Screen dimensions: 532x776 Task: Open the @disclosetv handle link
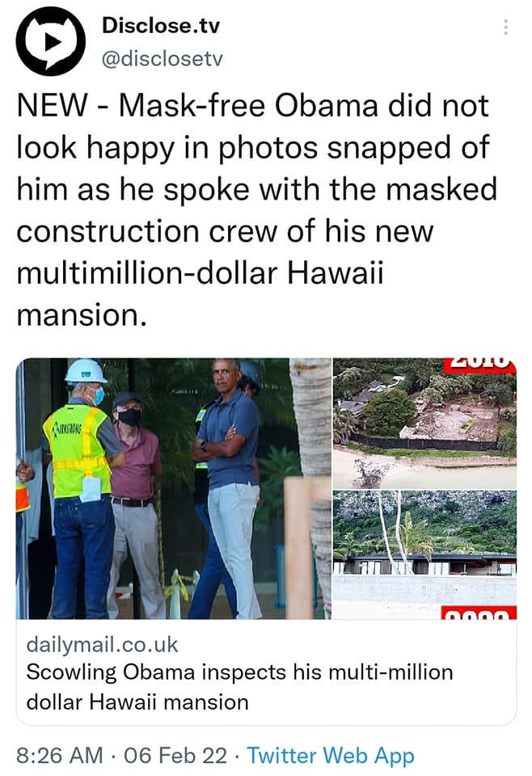click(x=163, y=59)
